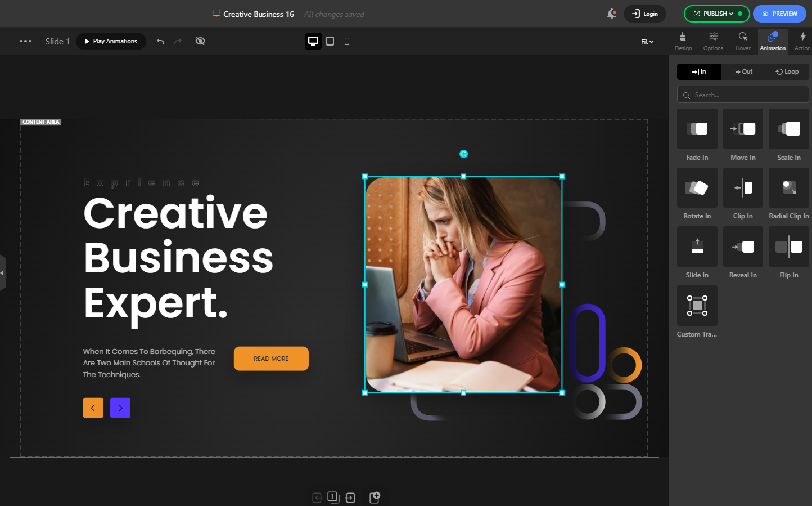Image resolution: width=812 pixels, height=506 pixels.
Task: Click the orange previous arrow on slide
Action: [93, 408]
